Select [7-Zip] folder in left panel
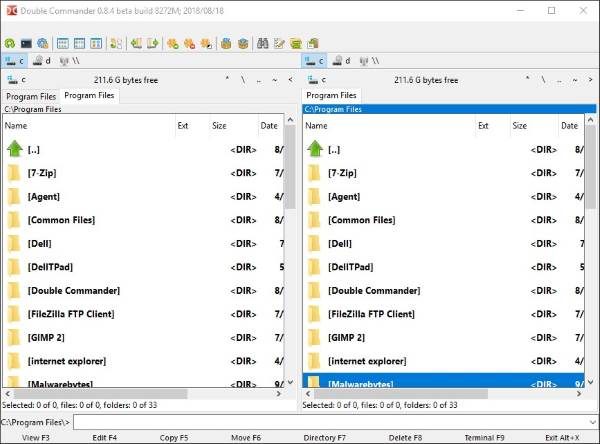The width and height of the screenshot is (600, 444). [x=144, y=173]
